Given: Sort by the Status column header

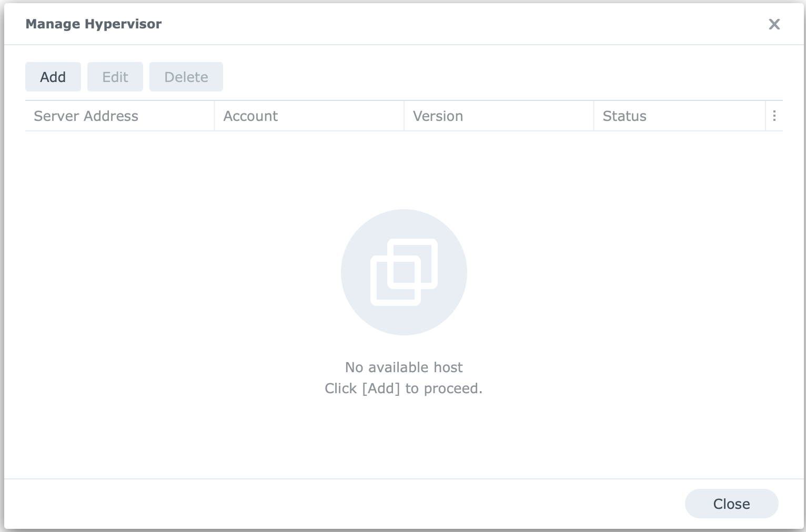Looking at the screenshot, I should [x=679, y=116].
